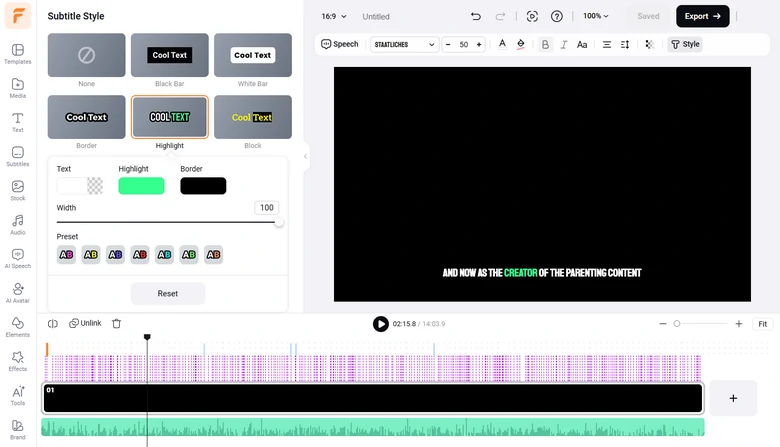The height and width of the screenshot is (447, 780).
Task: Open the Audio sidebar panel
Action: (x=17, y=225)
